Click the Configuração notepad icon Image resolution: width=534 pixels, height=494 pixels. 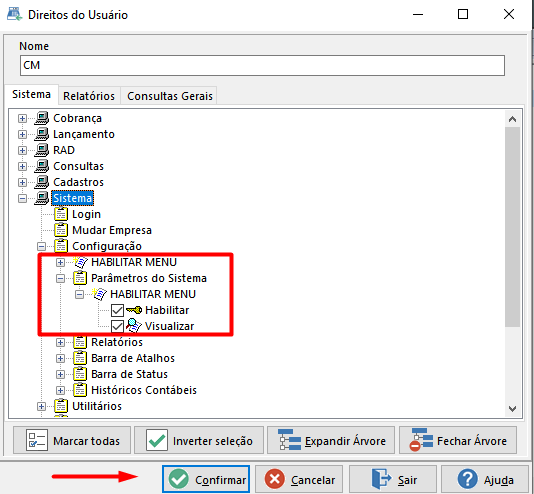pyautogui.click(x=61, y=246)
